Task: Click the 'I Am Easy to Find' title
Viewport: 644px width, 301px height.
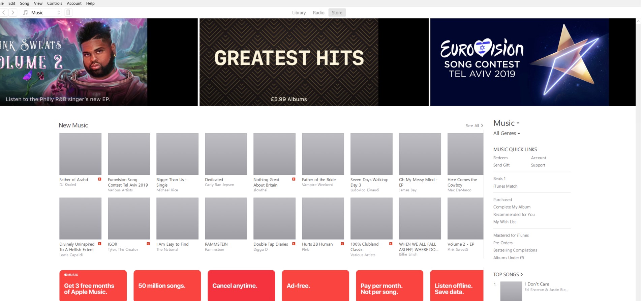Action: [x=173, y=244]
